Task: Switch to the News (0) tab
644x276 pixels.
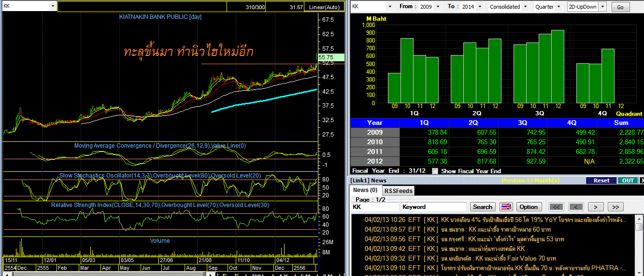Action: point(365,190)
